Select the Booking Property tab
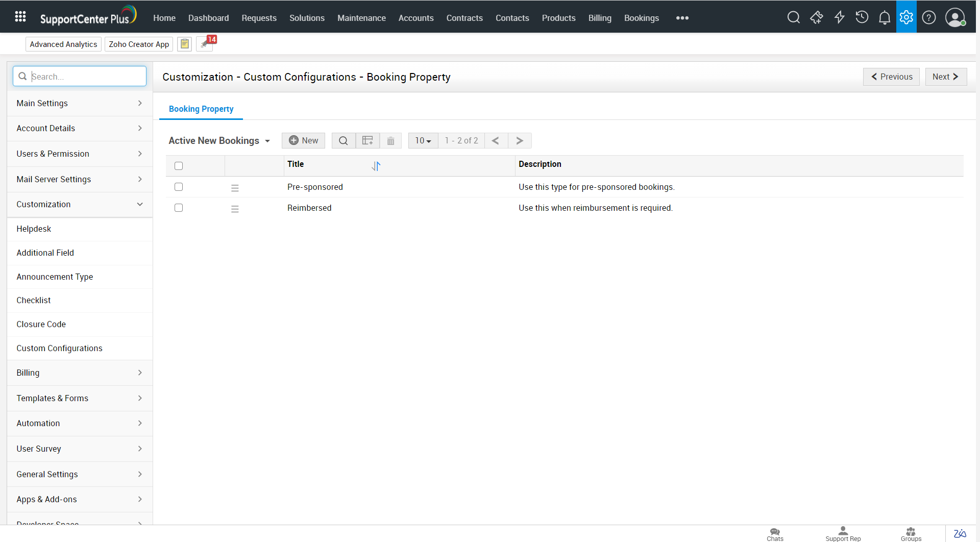The width and height of the screenshot is (980, 542). pyautogui.click(x=201, y=109)
